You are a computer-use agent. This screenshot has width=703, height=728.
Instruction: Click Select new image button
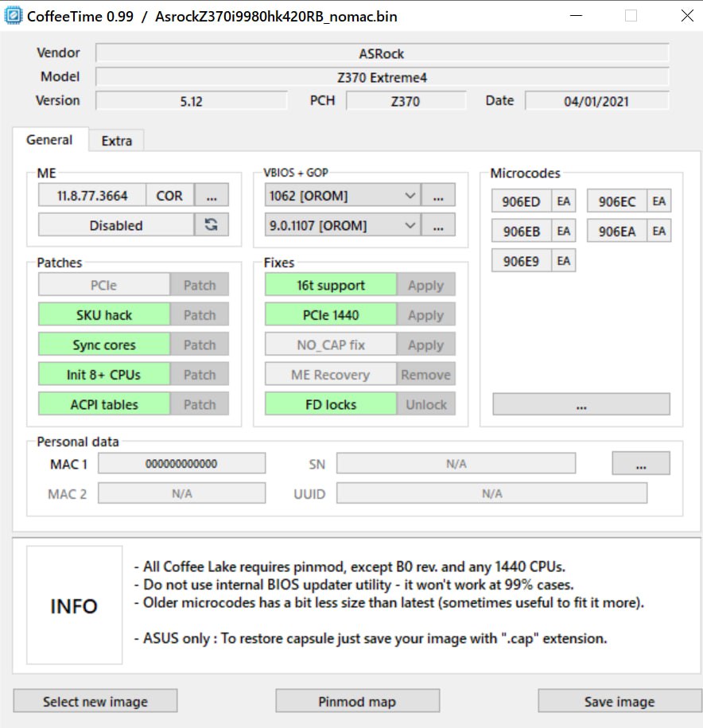pyautogui.click(x=95, y=701)
